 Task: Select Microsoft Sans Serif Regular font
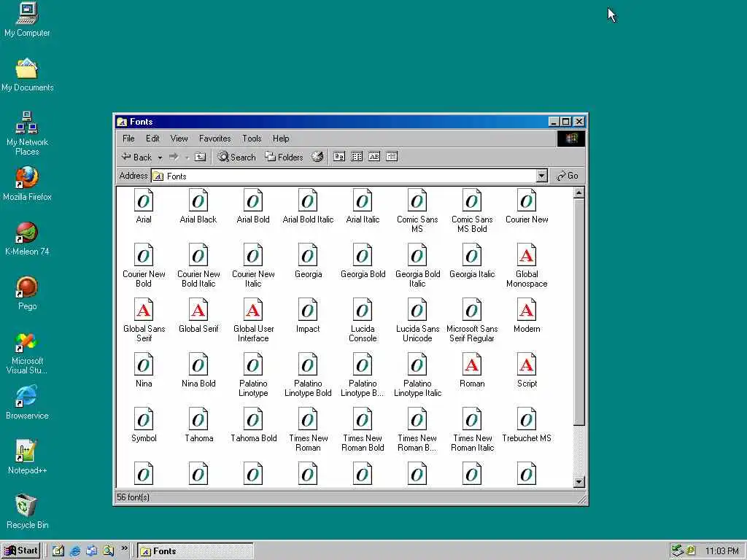coord(472,321)
